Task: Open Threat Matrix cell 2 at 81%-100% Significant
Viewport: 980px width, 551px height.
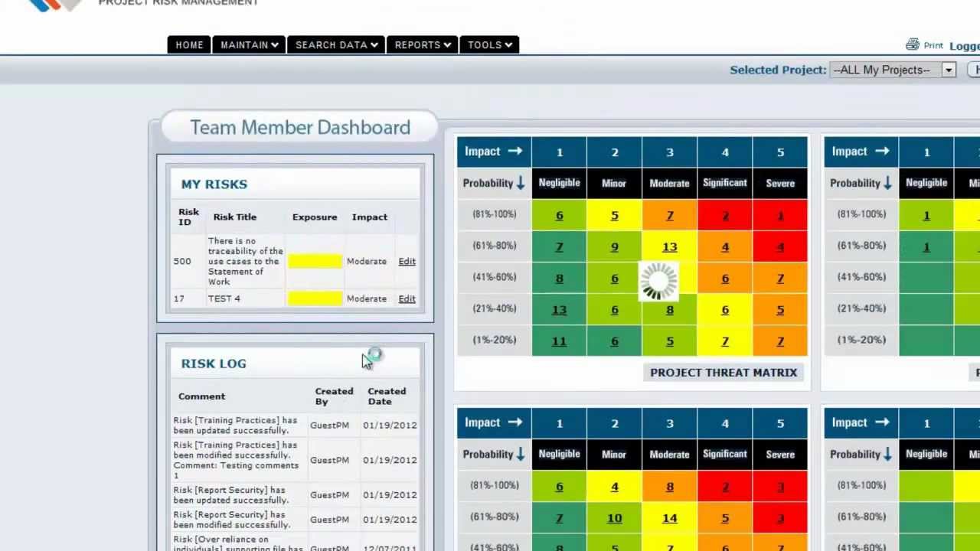Action: coord(725,215)
